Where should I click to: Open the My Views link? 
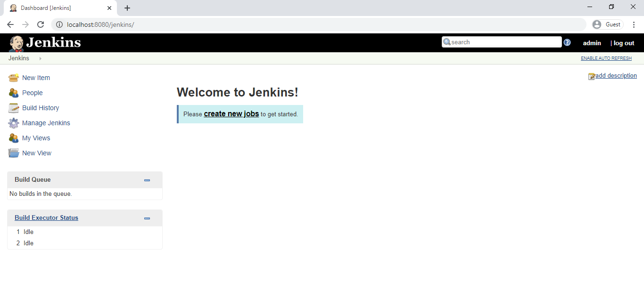tap(36, 138)
